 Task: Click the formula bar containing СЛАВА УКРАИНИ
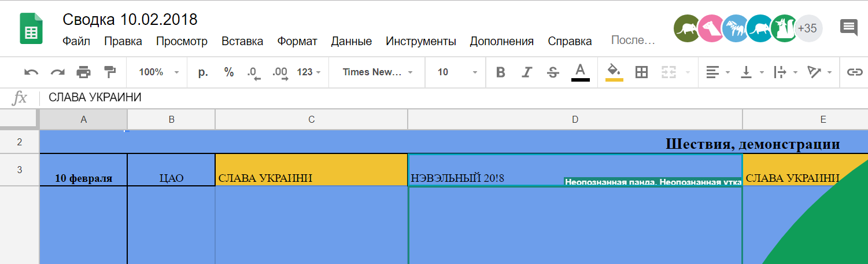453,98
